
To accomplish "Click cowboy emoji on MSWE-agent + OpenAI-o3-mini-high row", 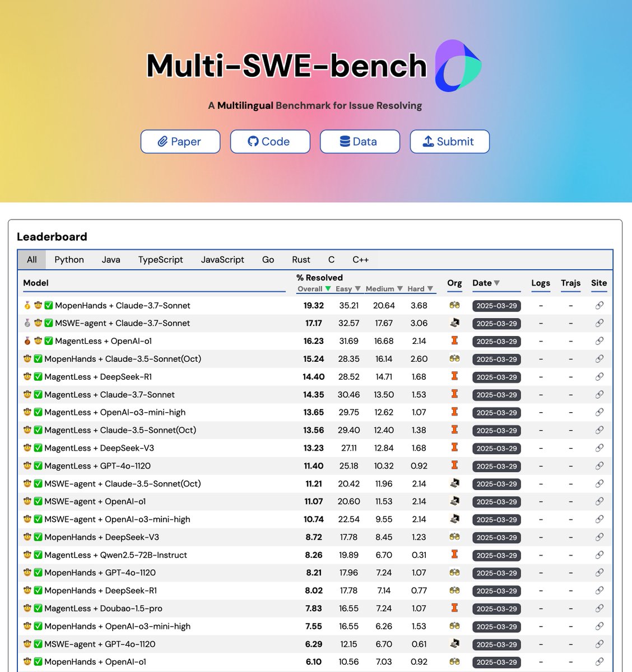I will click(x=27, y=519).
